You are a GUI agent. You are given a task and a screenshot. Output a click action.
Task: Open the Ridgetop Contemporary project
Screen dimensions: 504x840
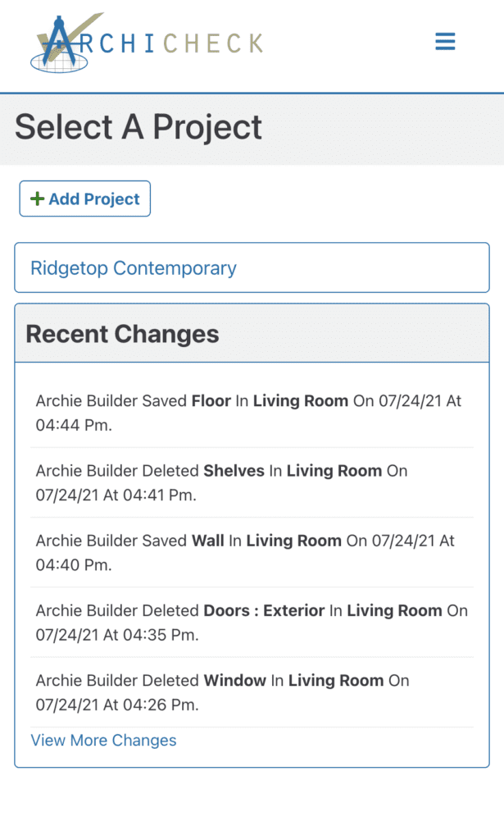[x=134, y=268]
